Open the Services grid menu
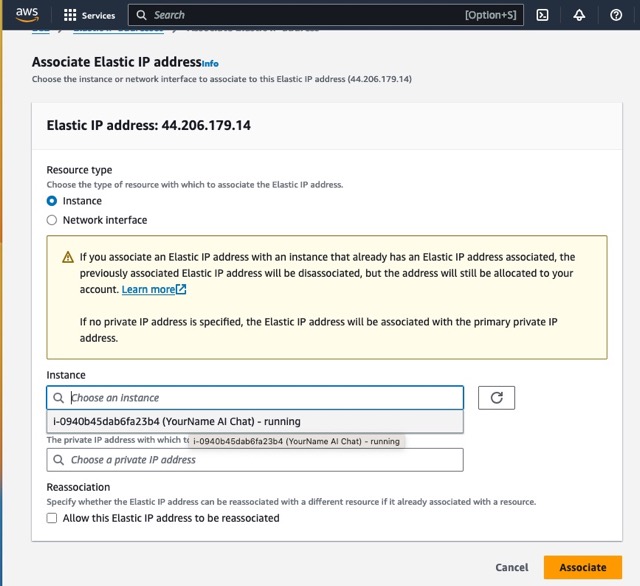The width and height of the screenshot is (640, 586). (x=70, y=15)
